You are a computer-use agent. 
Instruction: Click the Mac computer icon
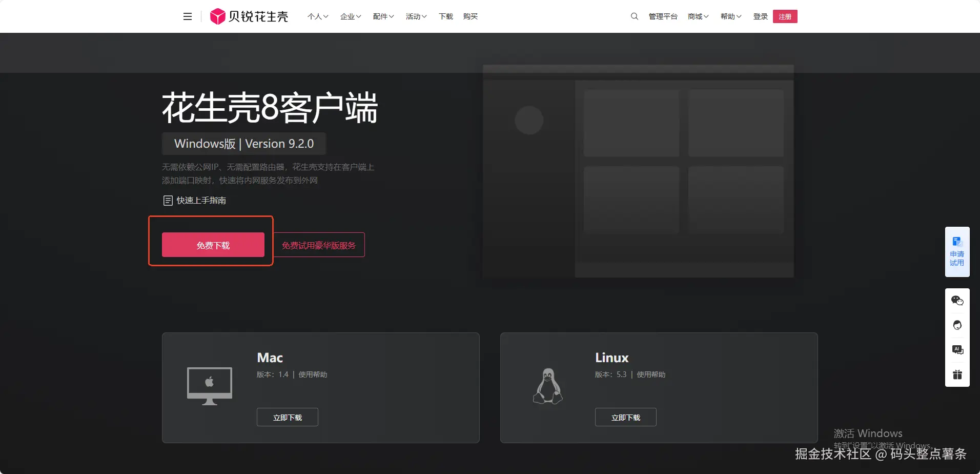point(210,386)
